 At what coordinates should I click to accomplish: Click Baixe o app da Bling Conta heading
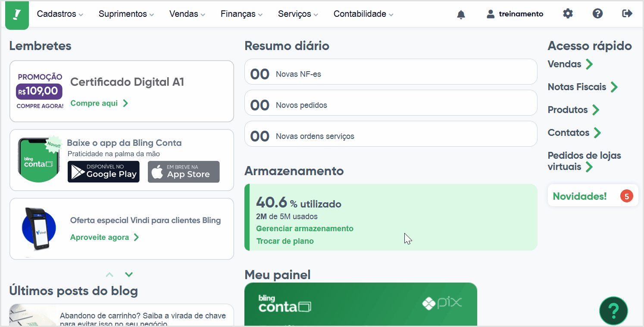coord(124,143)
